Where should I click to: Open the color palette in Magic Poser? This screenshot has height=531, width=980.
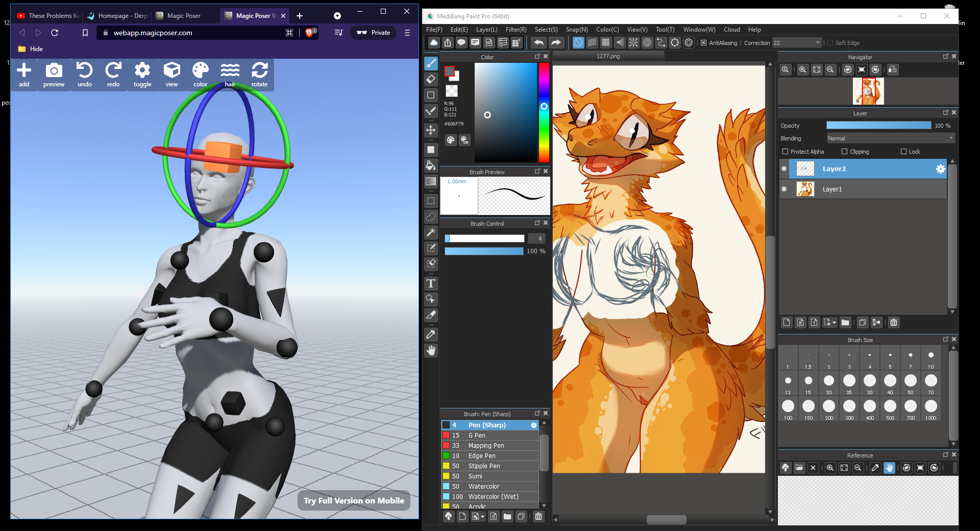pyautogui.click(x=200, y=75)
